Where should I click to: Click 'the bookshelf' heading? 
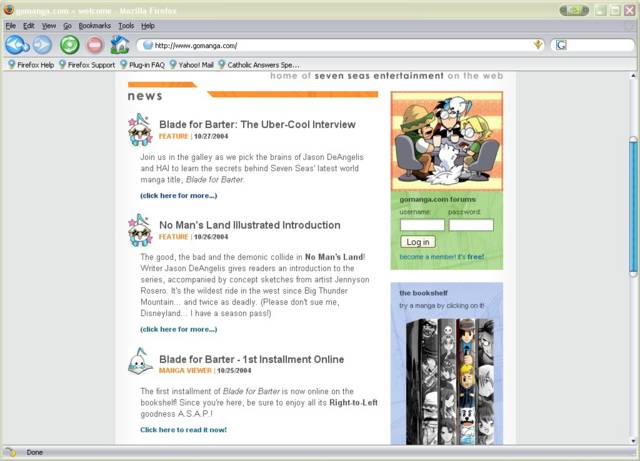(423, 293)
